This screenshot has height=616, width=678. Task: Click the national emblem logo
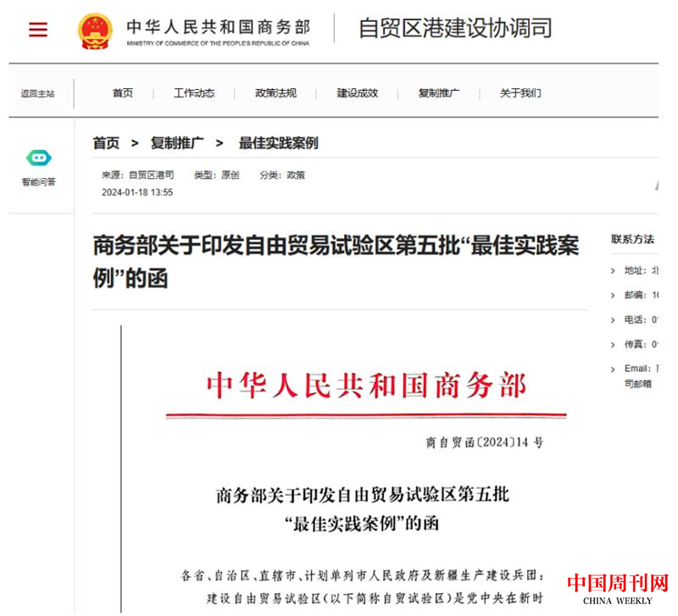(95, 31)
